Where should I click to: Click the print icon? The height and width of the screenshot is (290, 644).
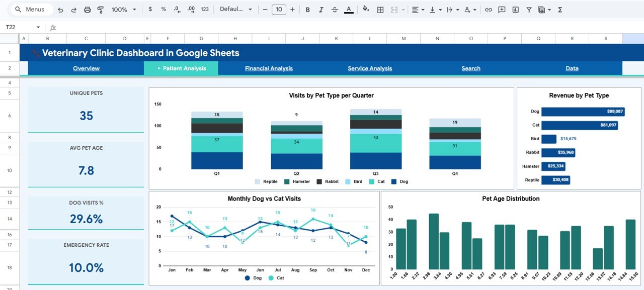click(x=87, y=9)
